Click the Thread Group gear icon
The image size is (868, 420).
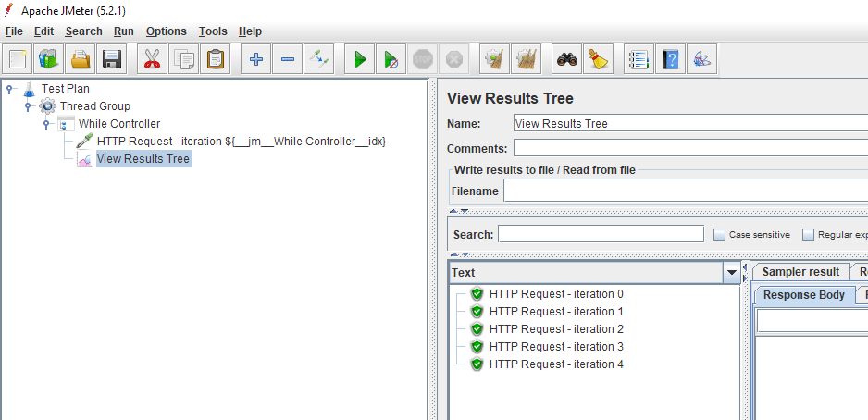pyautogui.click(x=47, y=106)
